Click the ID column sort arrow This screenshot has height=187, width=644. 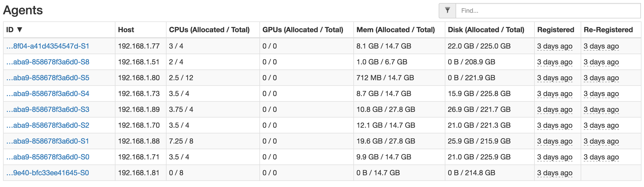(x=20, y=30)
